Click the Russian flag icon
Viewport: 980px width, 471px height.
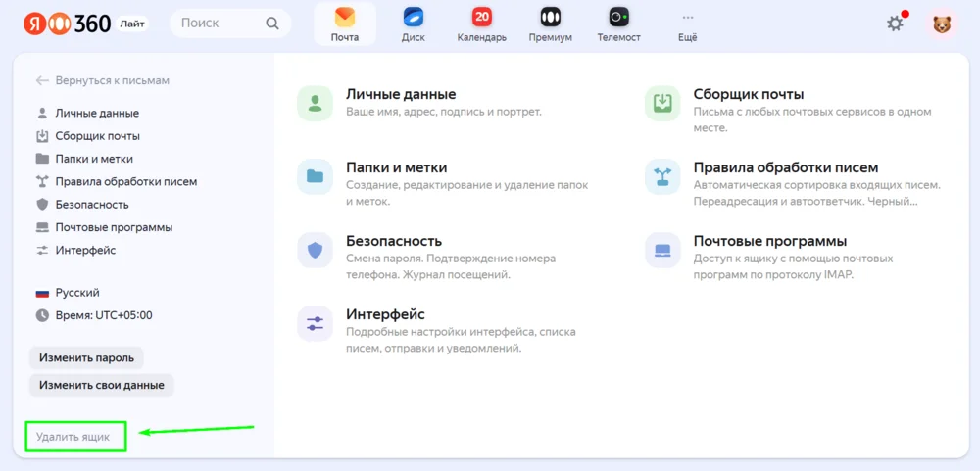[x=42, y=293]
